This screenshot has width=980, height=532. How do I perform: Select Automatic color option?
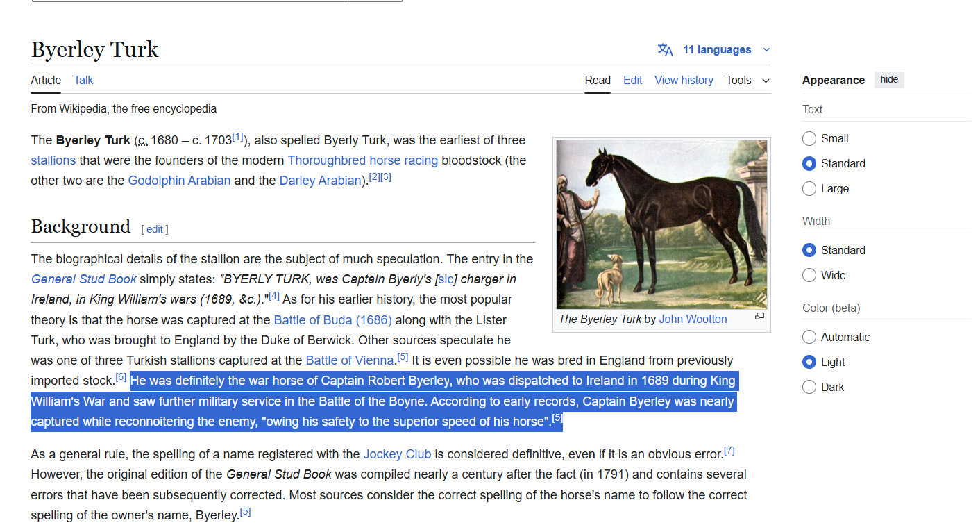[809, 338]
